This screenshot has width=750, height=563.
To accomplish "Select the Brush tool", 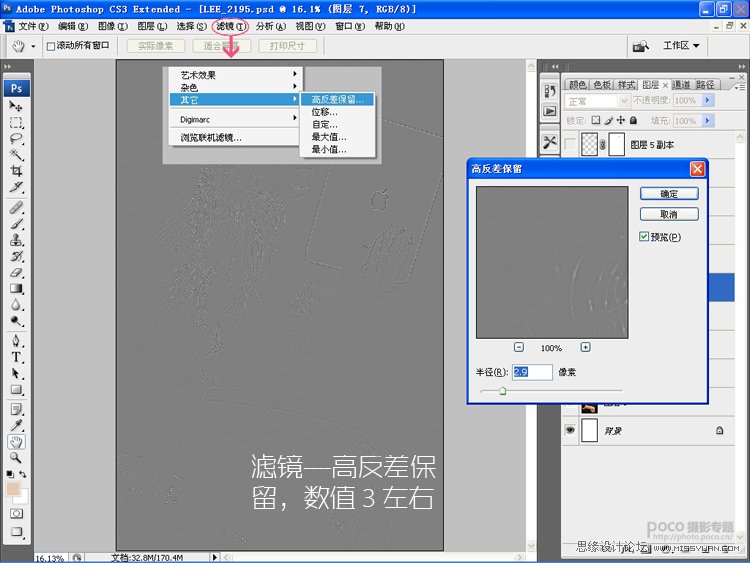I will (x=16, y=224).
